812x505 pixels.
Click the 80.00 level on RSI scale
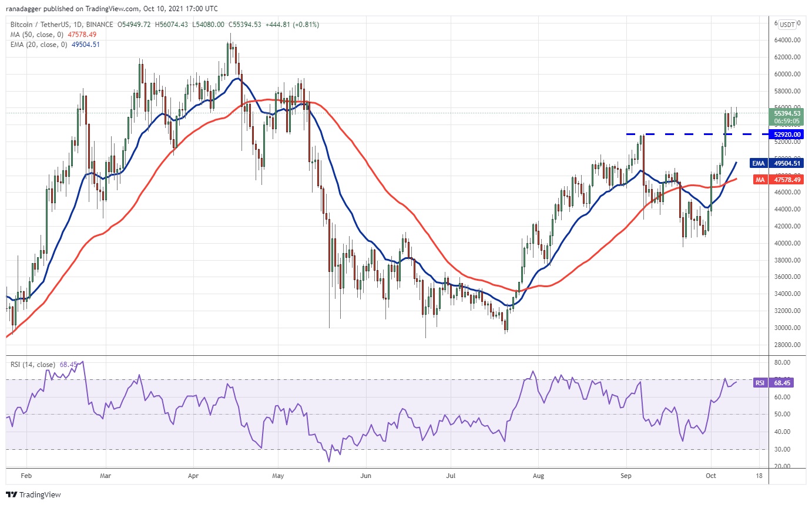click(782, 362)
